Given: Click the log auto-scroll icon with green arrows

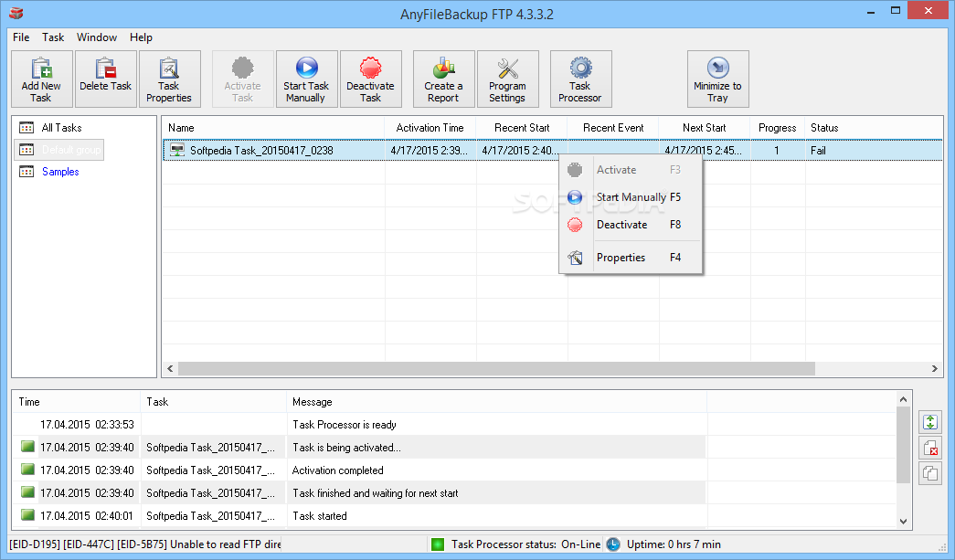Looking at the screenshot, I should [930, 422].
